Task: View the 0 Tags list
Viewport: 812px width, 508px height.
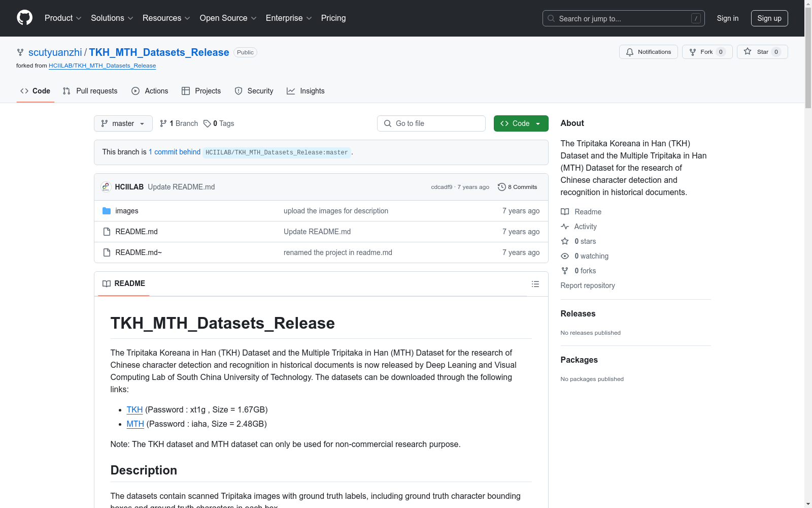Action: 219,123
